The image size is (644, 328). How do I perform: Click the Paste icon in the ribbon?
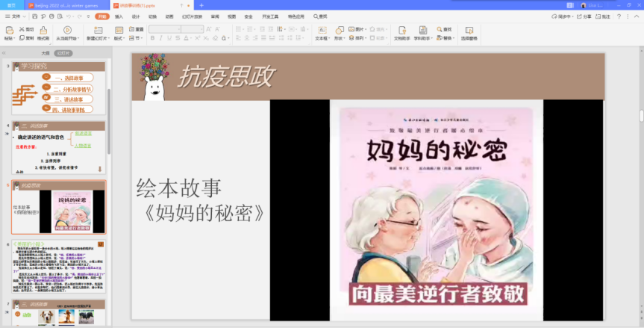coord(8,31)
